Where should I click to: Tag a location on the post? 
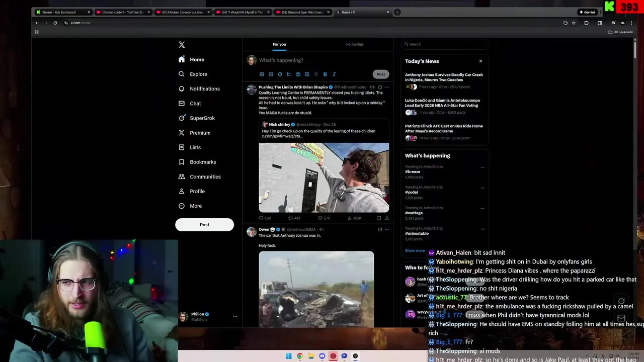point(316,74)
